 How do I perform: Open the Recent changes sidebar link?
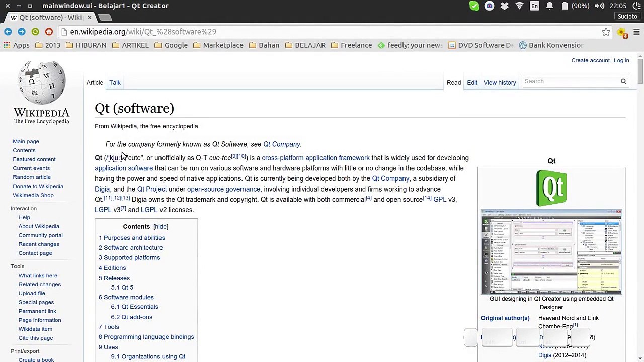click(39, 244)
